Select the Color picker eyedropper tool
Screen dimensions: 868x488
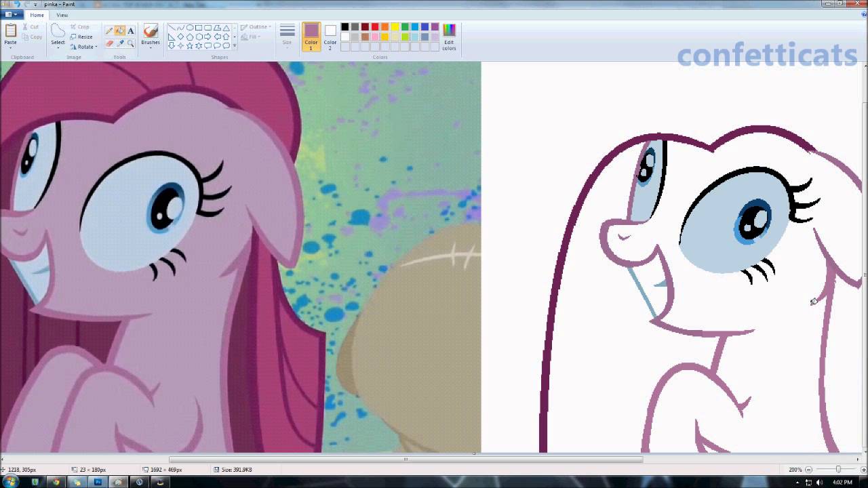(x=120, y=43)
